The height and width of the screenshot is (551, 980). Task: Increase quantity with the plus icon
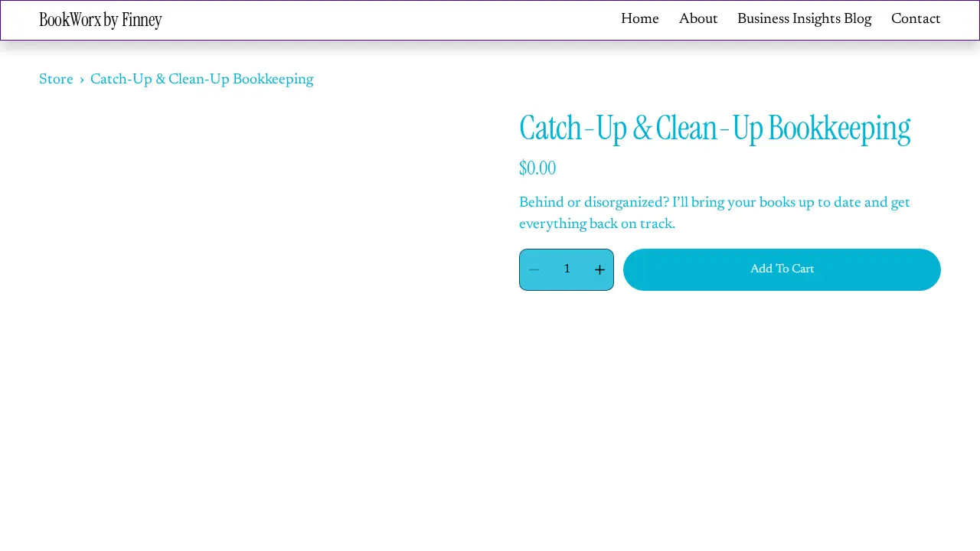[599, 270]
